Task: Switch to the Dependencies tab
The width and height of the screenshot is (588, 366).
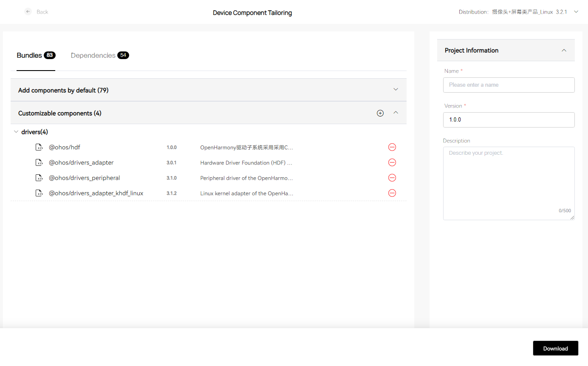Action: click(x=93, y=55)
